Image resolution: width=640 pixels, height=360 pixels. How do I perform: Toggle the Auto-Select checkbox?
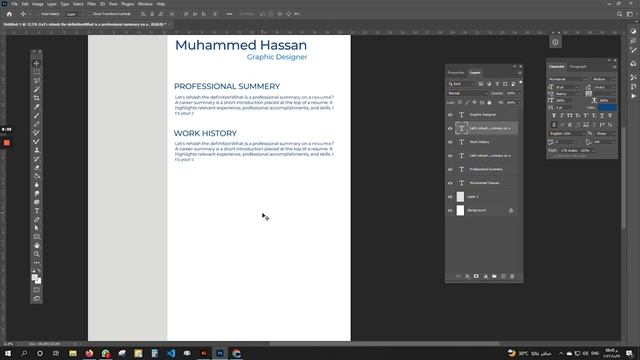(38, 14)
